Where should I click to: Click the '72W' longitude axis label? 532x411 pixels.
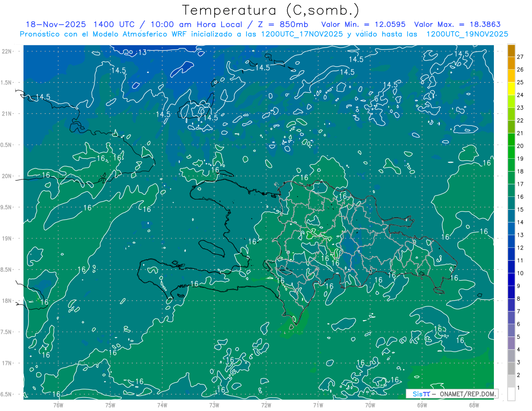266,405
